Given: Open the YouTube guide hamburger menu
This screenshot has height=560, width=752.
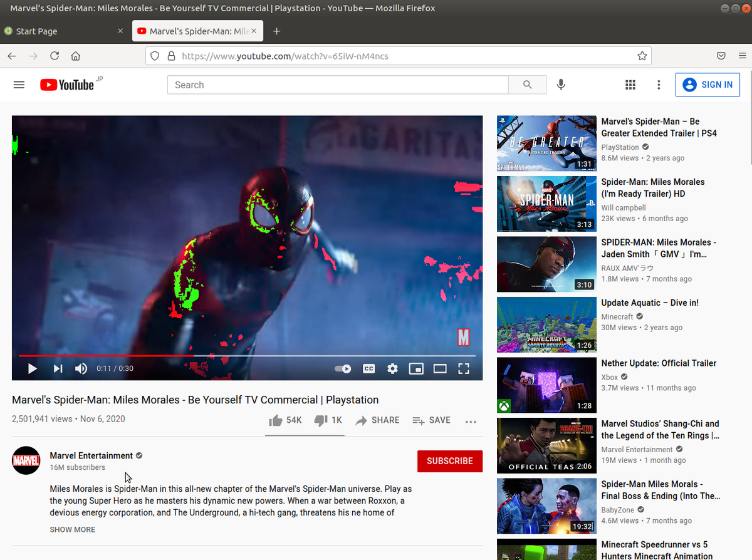Looking at the screenshot, I should point(19,85).
